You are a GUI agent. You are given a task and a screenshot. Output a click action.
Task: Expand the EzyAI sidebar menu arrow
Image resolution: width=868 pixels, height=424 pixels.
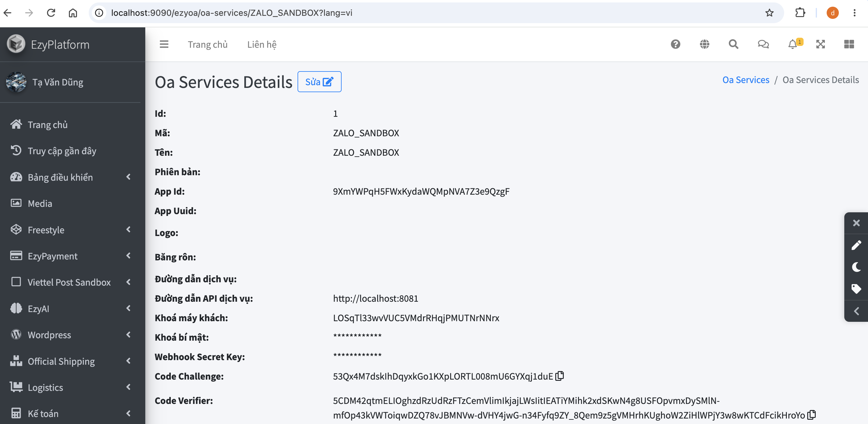pyautogui.click(x=128, y=308)
